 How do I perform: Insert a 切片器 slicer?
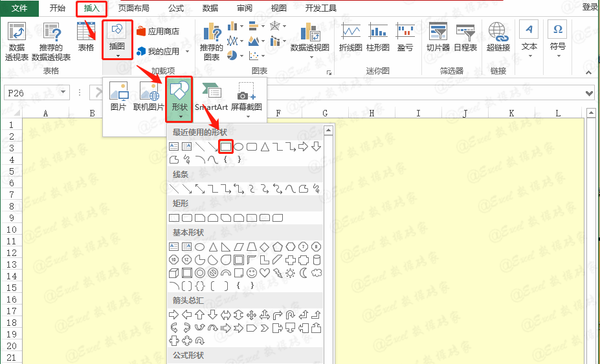[x=438, y=37]
